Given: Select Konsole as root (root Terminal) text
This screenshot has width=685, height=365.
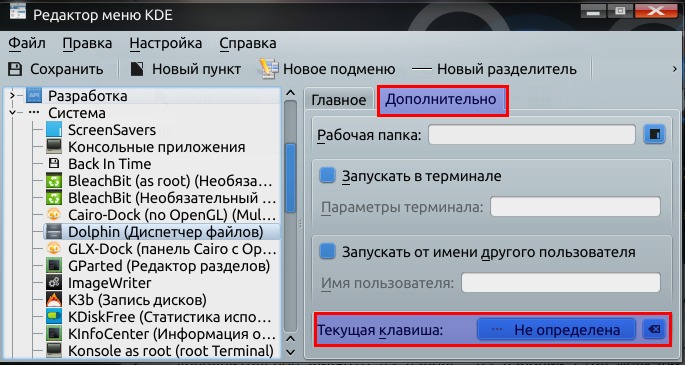Looking at the screenshot, I should 171,351.
